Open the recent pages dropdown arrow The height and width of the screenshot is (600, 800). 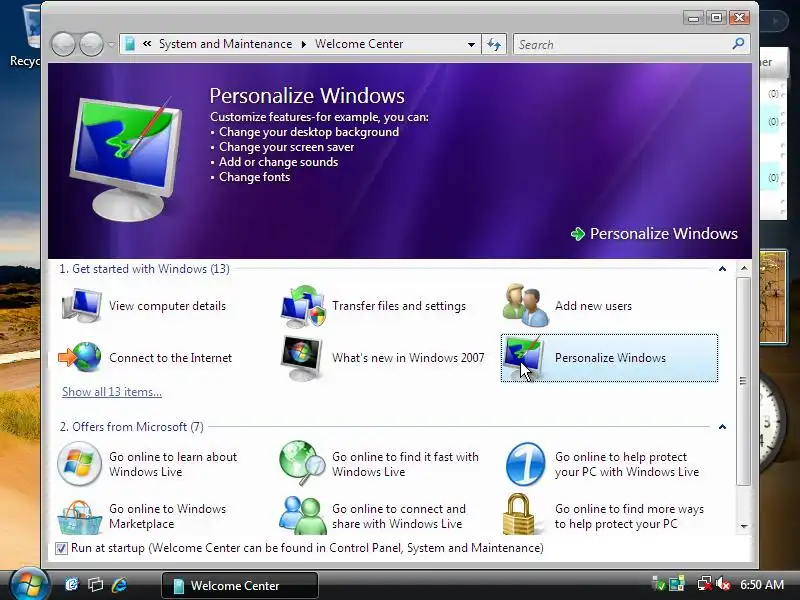[x=112, y=44]
